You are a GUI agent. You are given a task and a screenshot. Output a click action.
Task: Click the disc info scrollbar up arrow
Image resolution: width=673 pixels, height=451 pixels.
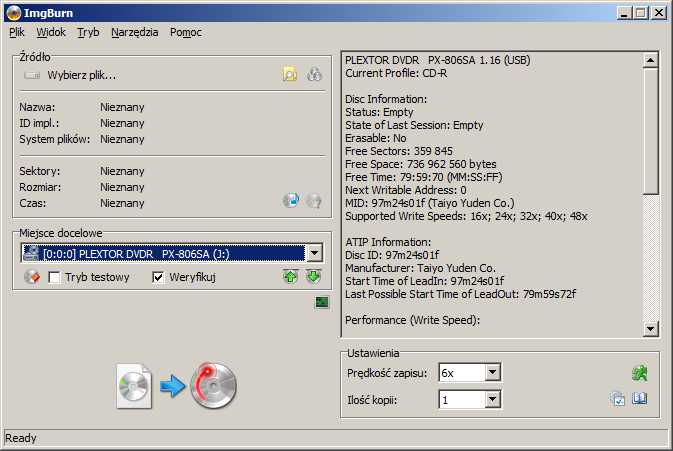click(x=651, y=60)
